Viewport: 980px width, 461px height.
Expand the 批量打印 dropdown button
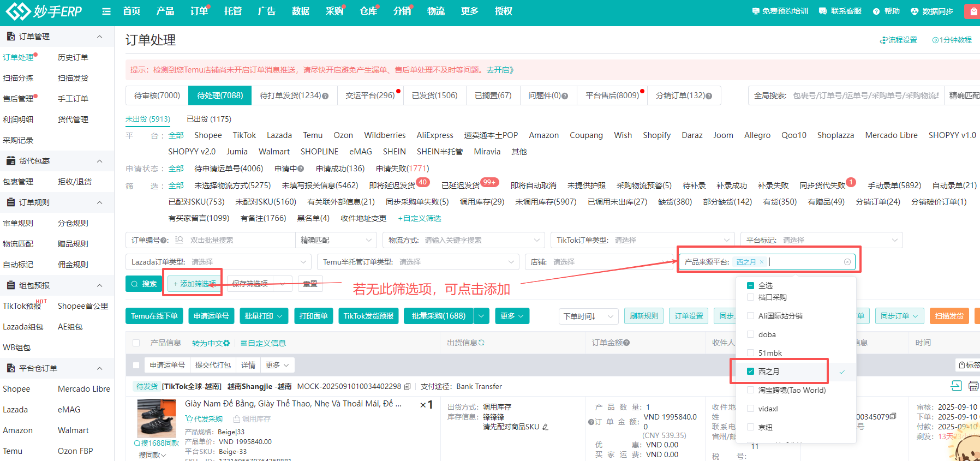(x=264, y=316)
